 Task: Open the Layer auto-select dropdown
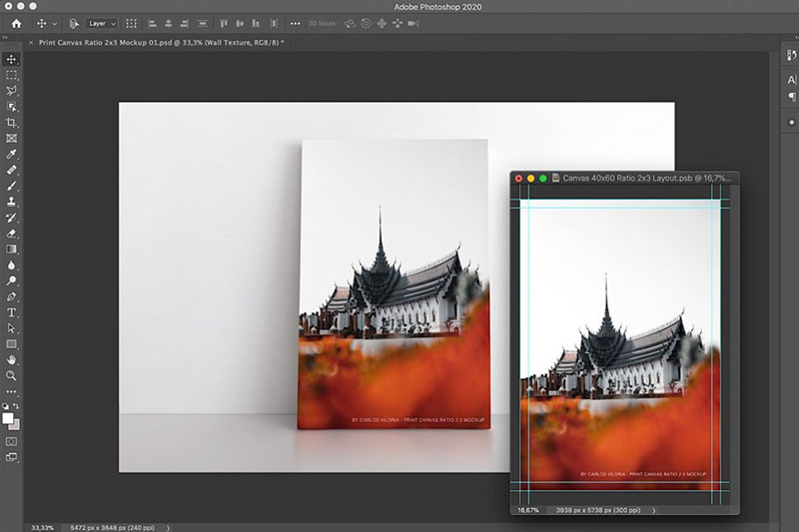[x=102, y=23]
